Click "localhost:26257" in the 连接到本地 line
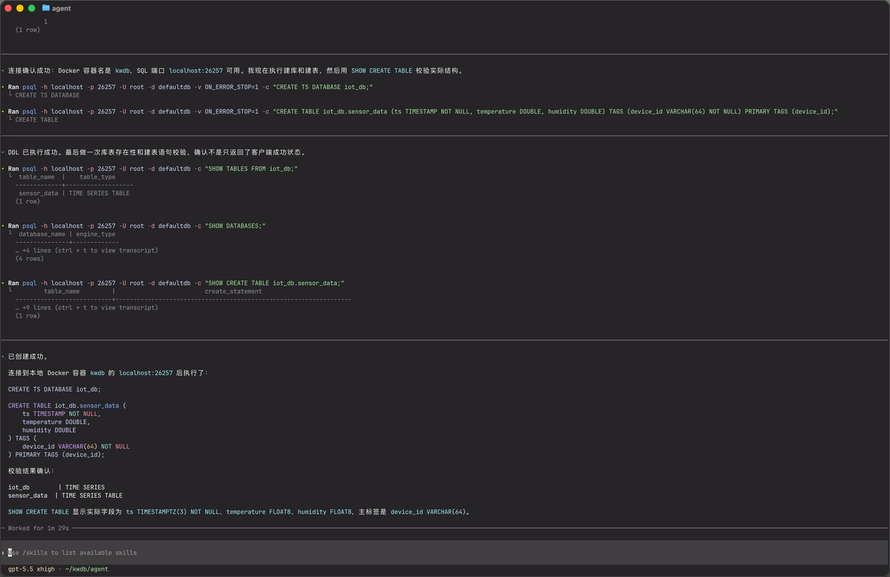Image resolution: width=890 pixels, height=577 pixels. tap(146, 373)
